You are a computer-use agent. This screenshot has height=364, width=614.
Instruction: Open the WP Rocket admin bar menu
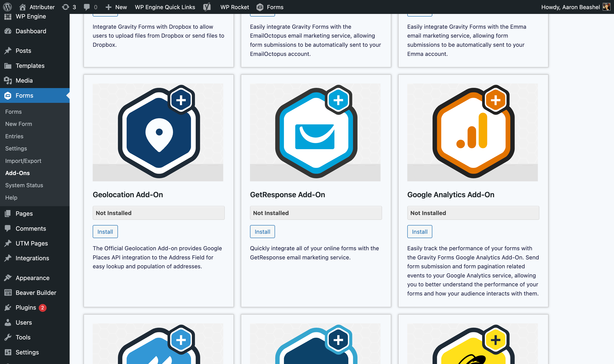(235, 7)
